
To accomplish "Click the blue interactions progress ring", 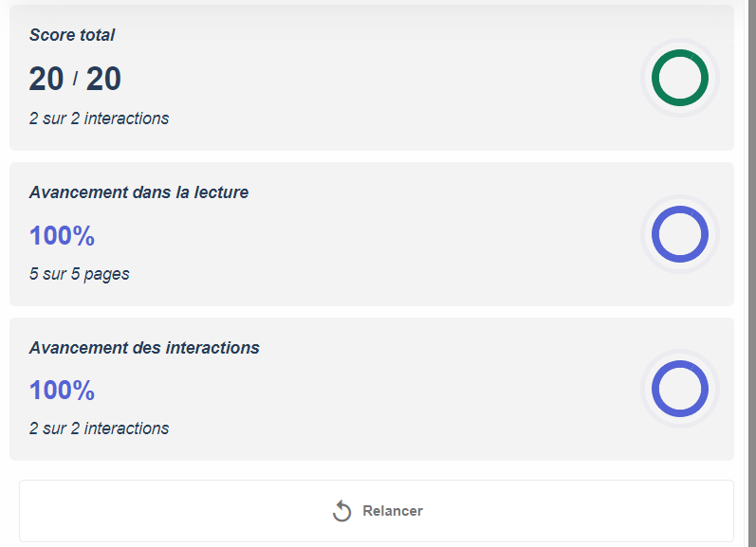I will pos(679,389).
